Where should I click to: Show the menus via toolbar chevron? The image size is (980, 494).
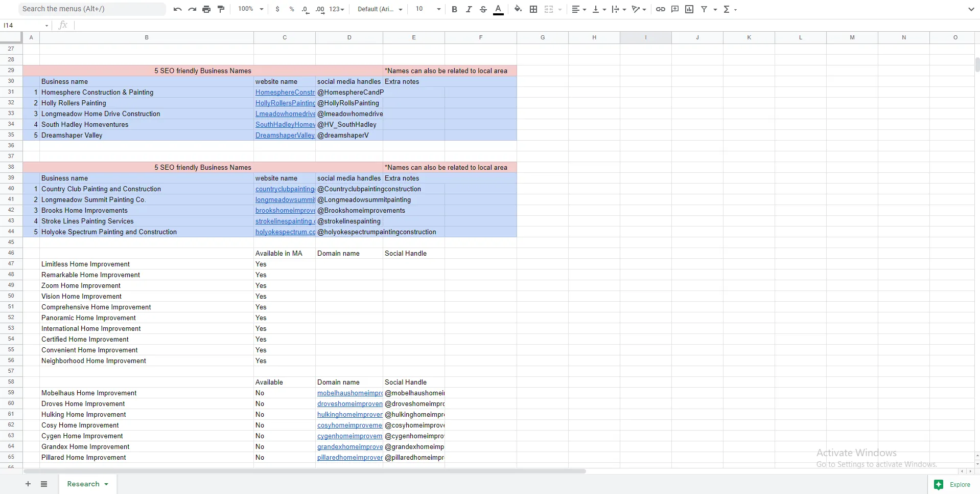(x=971, y=9)
